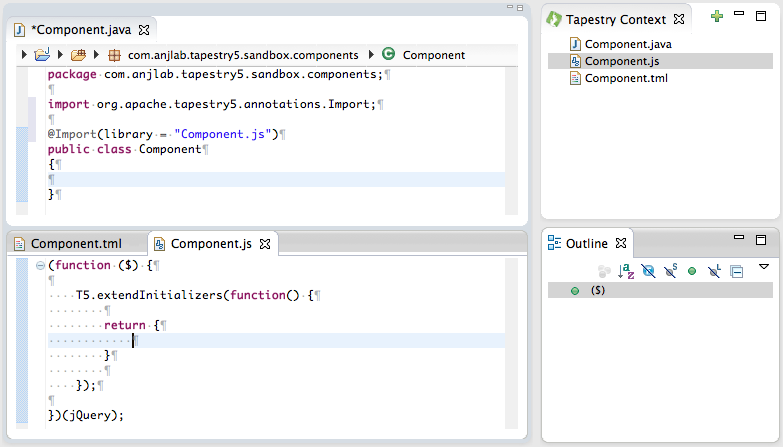This screenshot has height=447, width=783.
Task: Maximize the Outline view
Action: coord(761,240)
